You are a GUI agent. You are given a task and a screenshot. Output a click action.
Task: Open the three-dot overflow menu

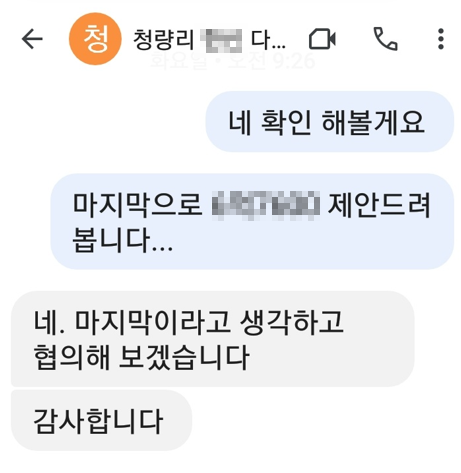tap(441, 39)
